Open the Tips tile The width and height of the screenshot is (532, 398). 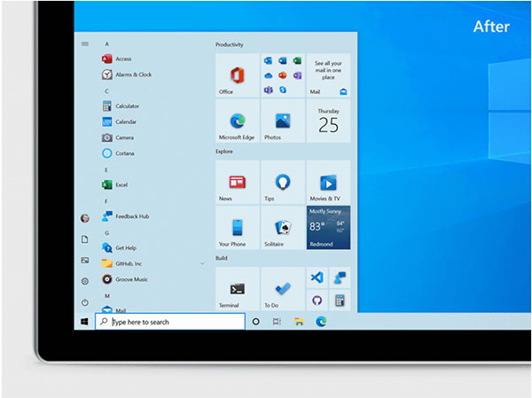pos(283,183)
